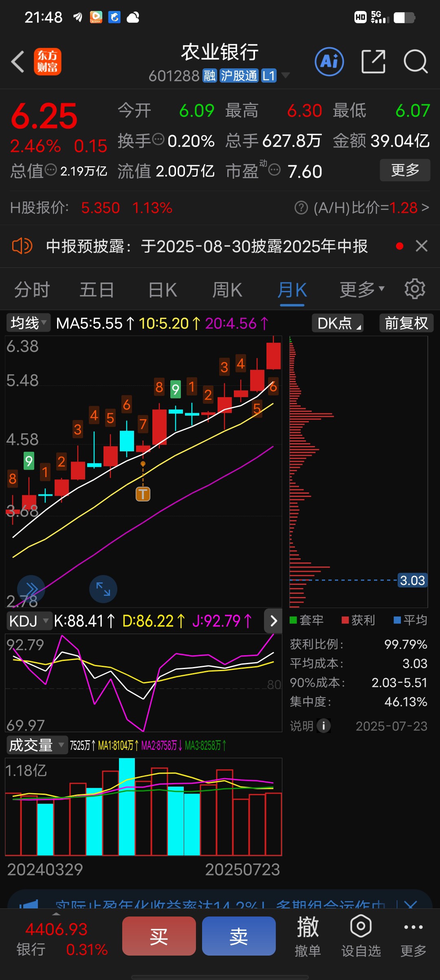Tap H股报价 5.350 price
Image resolution: width=440 pixels, height=980 pixels.
pos(101,208)
